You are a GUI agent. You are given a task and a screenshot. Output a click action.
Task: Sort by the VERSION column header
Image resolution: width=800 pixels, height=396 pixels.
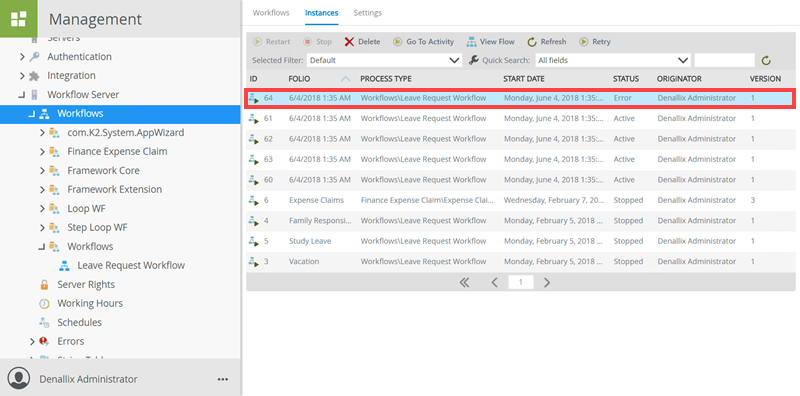(x=765, y=79)
